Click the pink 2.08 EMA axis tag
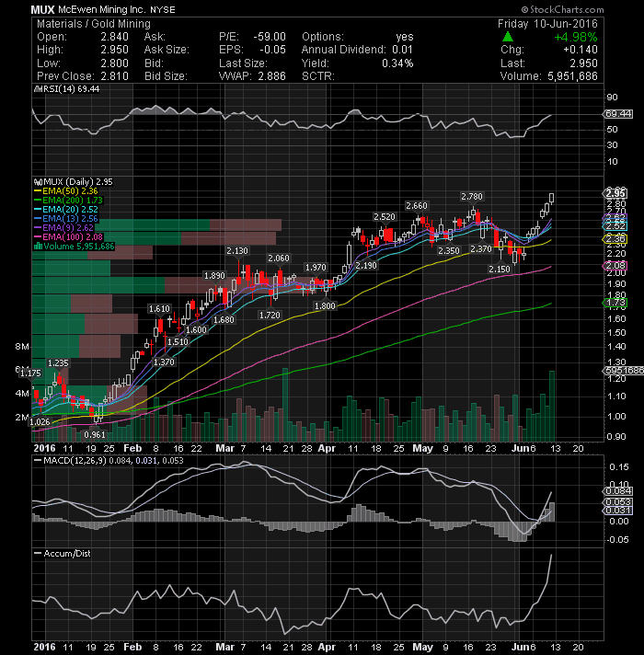Image resolution: width=644 pixels, height=655 pixels. pyautogui.click(x=615, y=266)
